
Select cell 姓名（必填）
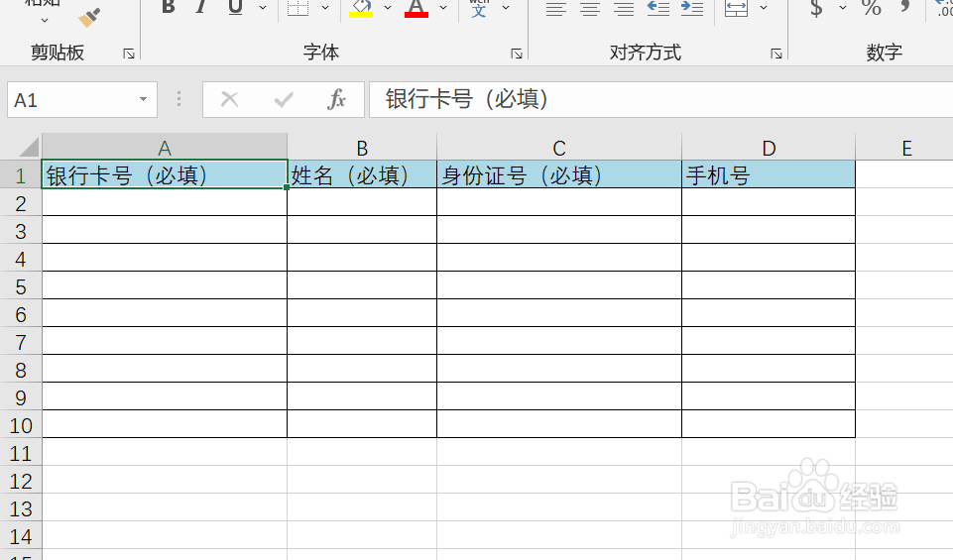click(x=362, y=174)
